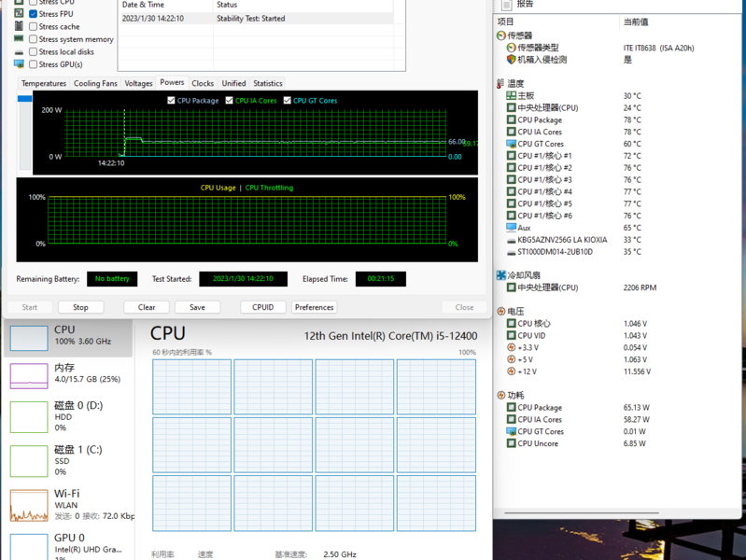
Task: Switch to the Temperatures tab
Action: tap(44, 83)
